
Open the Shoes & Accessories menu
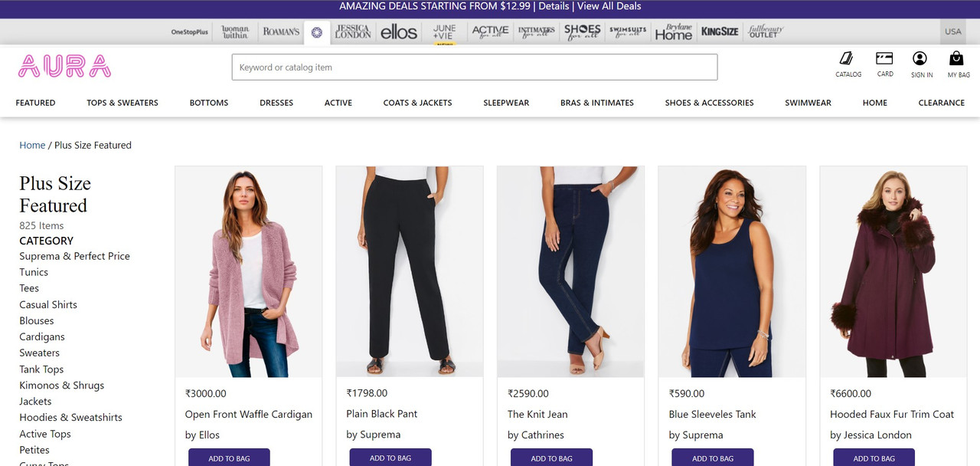(710, 103)
